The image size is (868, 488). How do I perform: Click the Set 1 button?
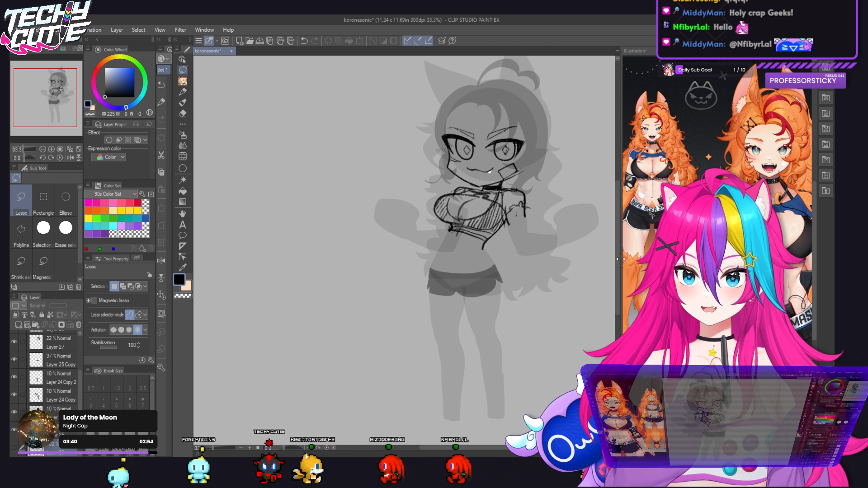click(x=162, y=70)
